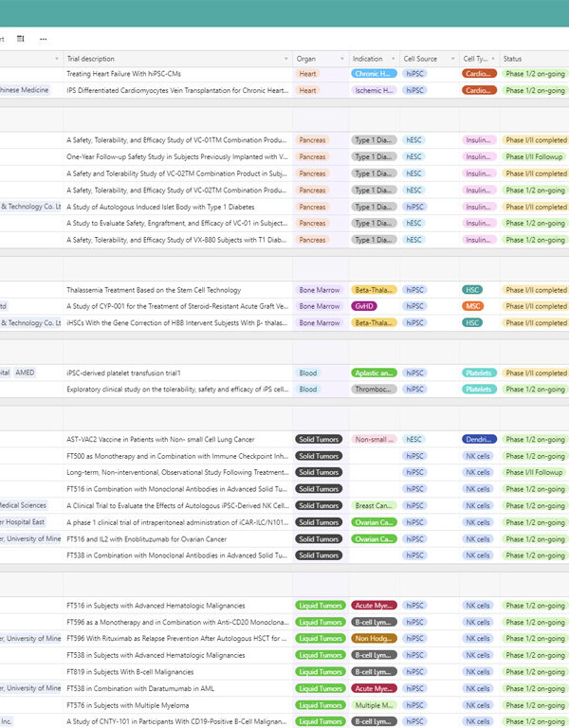Select 'FT516 in Combination with Monoclonal Antibodies' cell
Screen dimensions: 569x728
[x=178, y=489]
